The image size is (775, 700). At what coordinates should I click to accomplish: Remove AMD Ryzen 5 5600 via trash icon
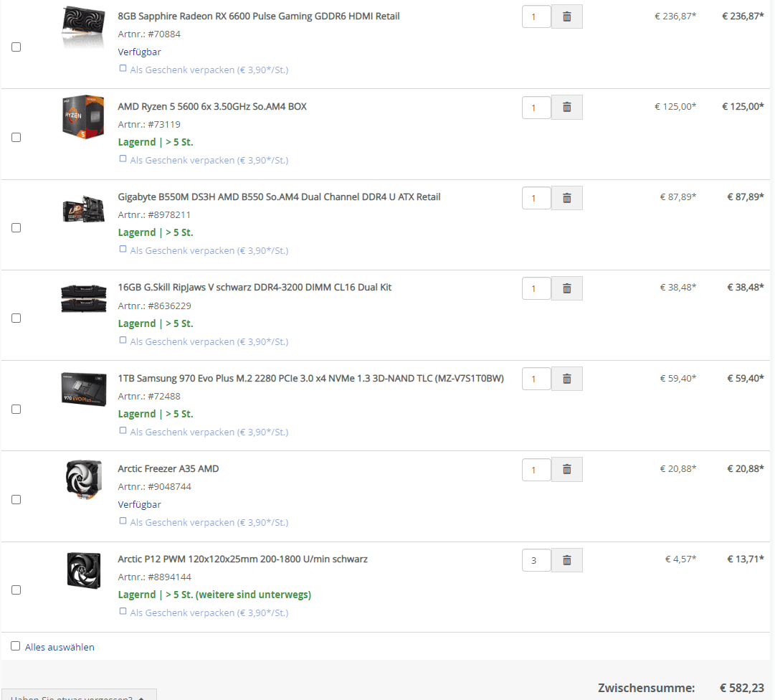(x=567, y=108)
